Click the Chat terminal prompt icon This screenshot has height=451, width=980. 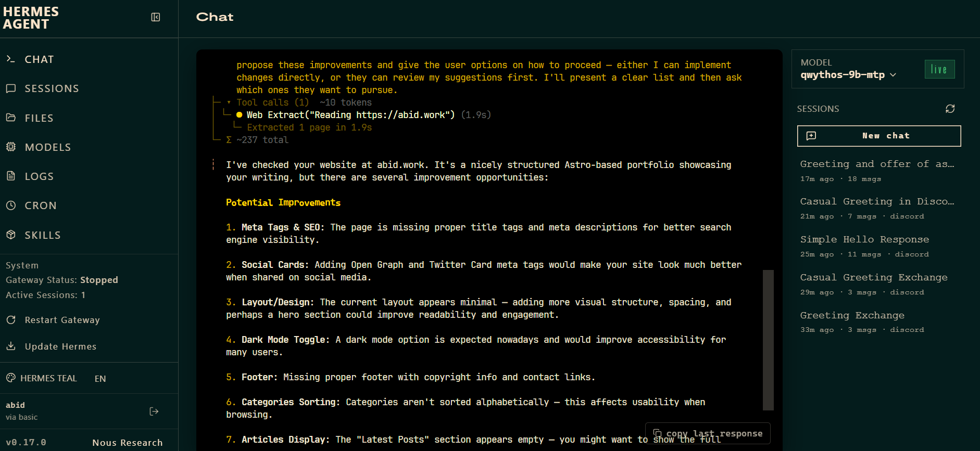point(10,59)
